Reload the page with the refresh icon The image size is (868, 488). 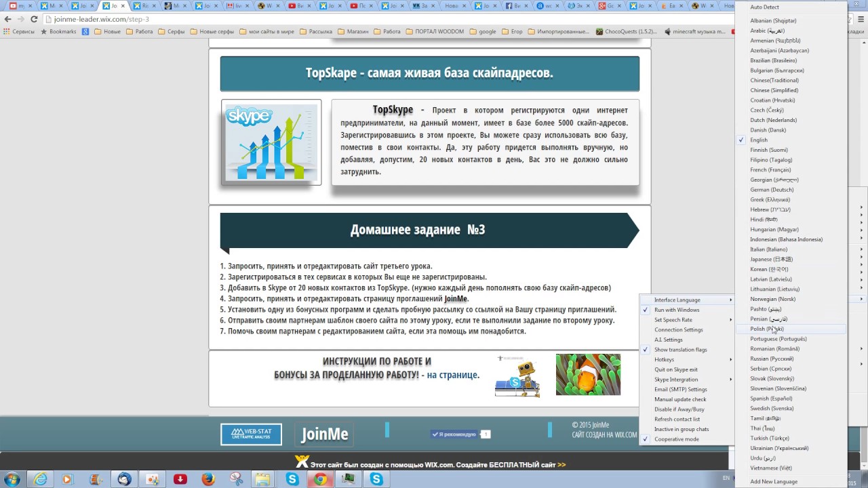point(34,19)
